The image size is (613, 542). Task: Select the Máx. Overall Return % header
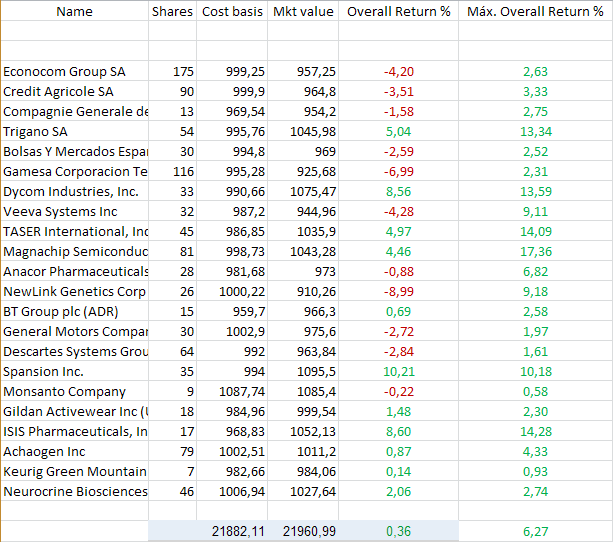click(536, 11)
